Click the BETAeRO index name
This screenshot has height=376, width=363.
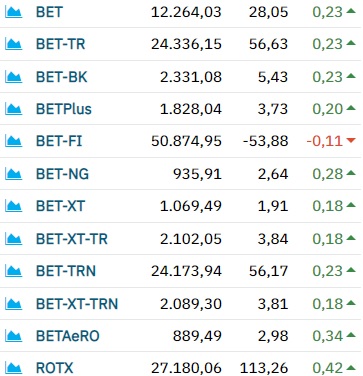(68, 336)
